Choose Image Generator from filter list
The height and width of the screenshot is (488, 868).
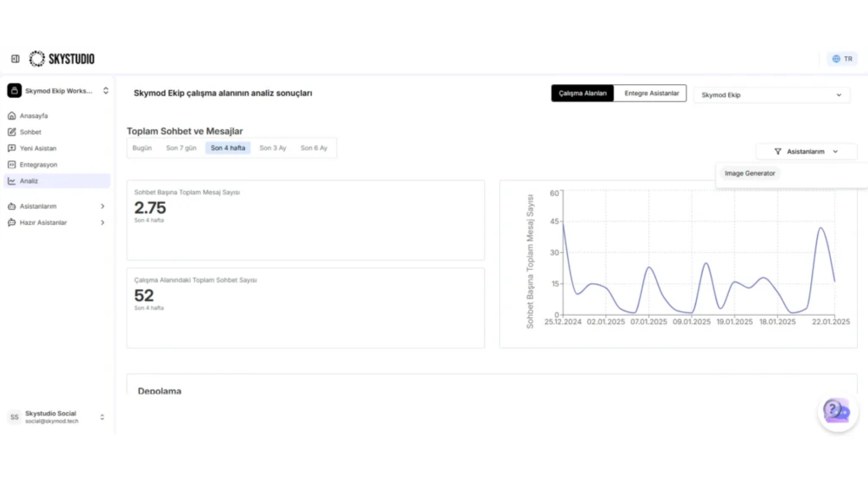point(750,173)
